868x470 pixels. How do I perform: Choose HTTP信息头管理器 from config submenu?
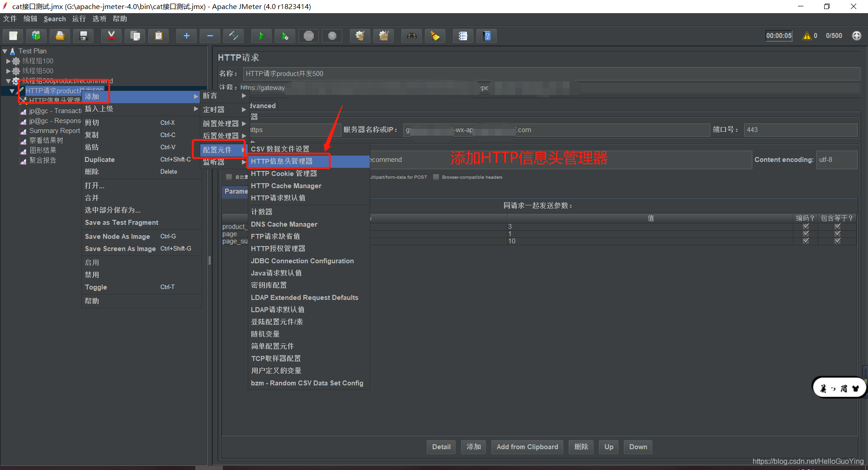(309, 161)
